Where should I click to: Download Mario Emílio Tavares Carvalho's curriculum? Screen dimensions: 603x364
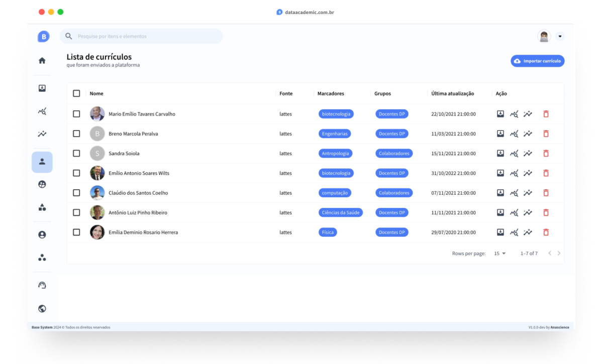pos(500,114)
